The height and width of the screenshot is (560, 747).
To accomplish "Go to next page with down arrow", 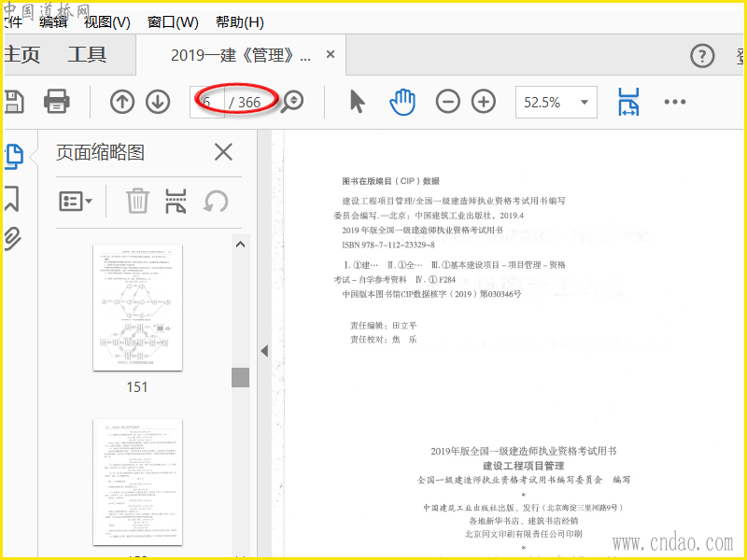I will coord(158,102).
